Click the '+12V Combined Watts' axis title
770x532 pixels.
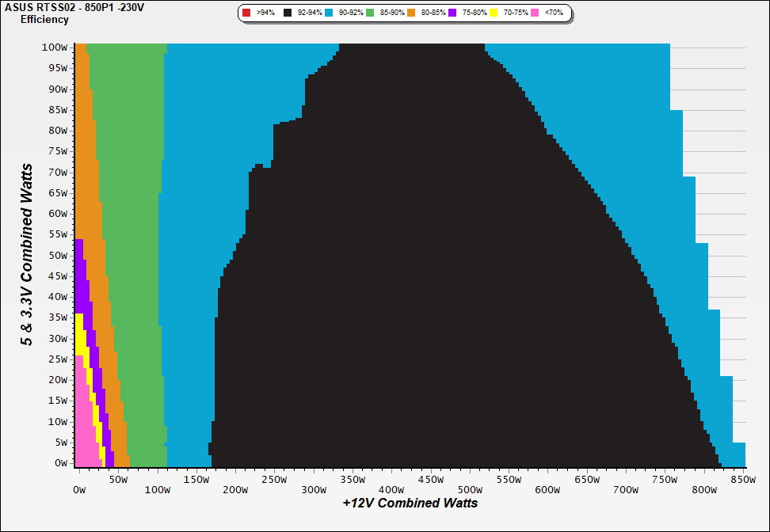click(x=410, y=503)
